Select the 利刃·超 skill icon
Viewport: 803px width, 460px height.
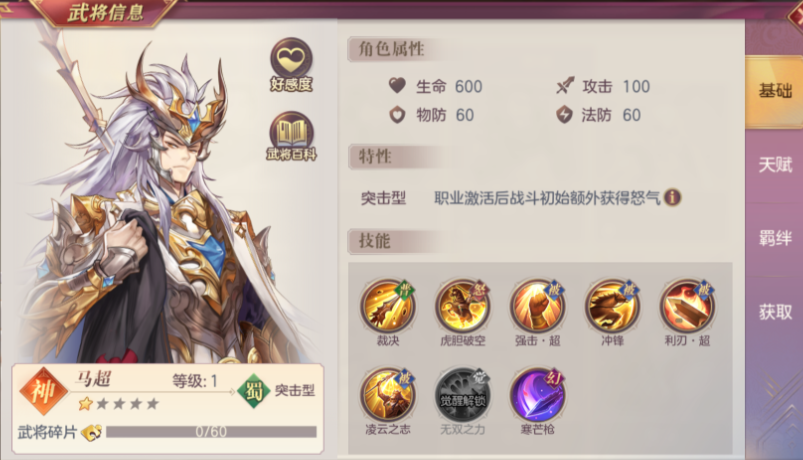point(687,306)
